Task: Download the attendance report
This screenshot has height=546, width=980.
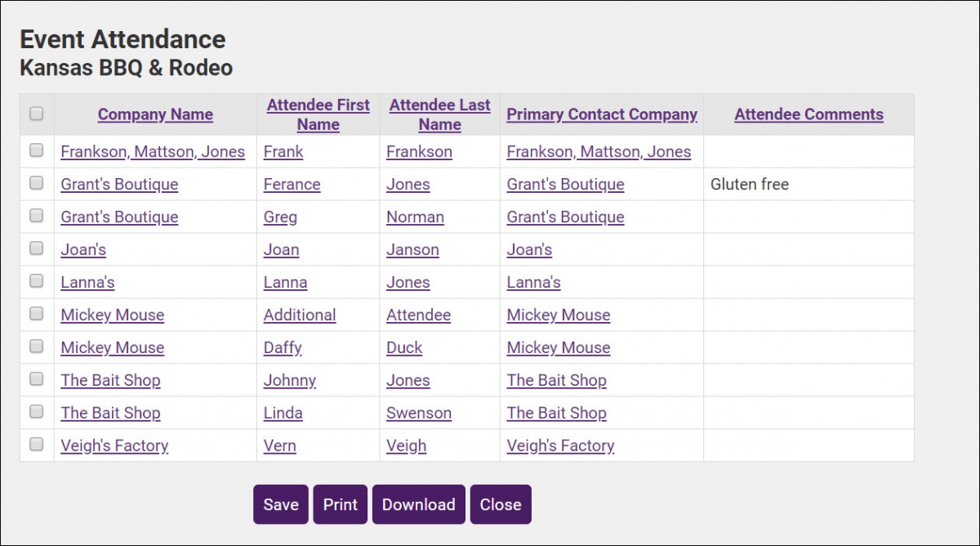Action: (418, 504)
